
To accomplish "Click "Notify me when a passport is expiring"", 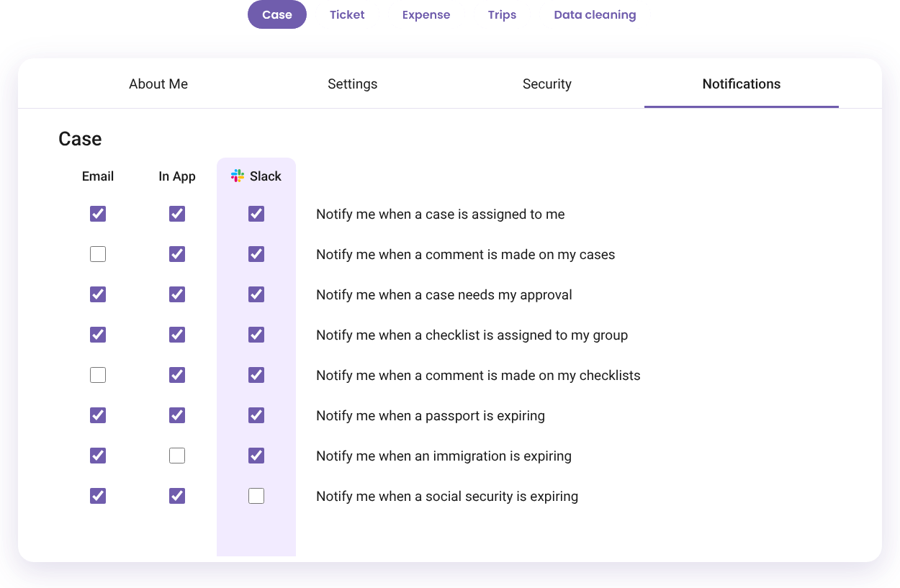I will click(431, 416).
